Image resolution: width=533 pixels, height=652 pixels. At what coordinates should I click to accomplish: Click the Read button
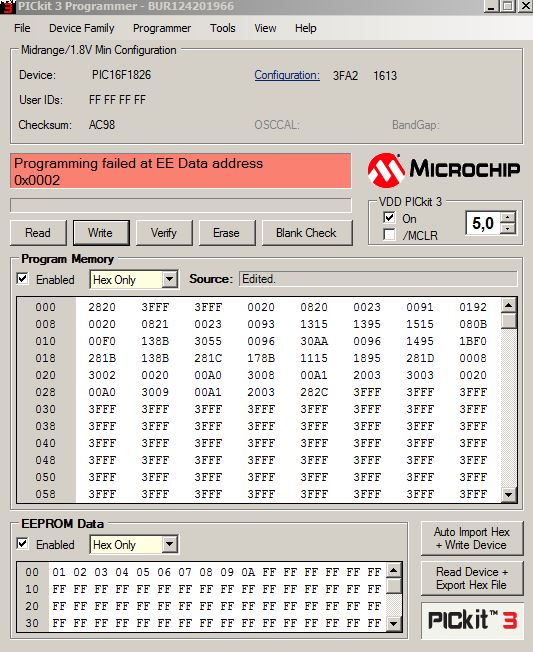point(38,233)
